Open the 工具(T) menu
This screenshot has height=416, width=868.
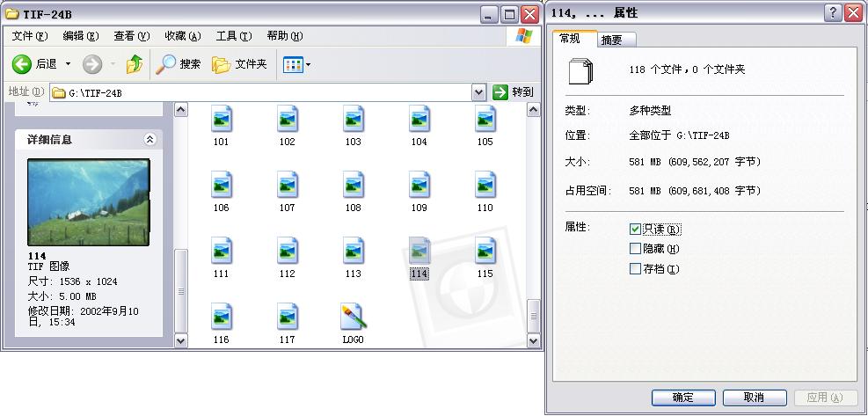click(234, 36)
